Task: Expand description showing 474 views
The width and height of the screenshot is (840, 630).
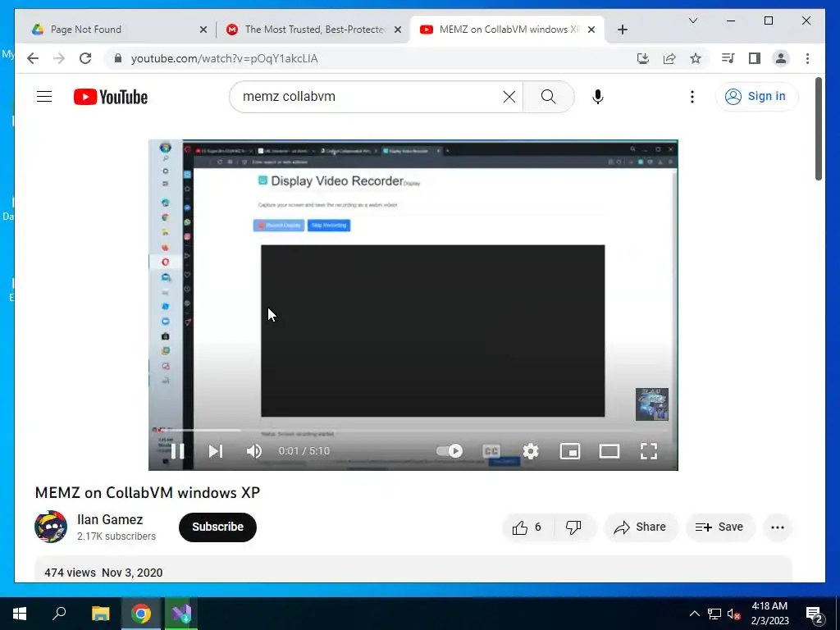Action: pos(413,570)
